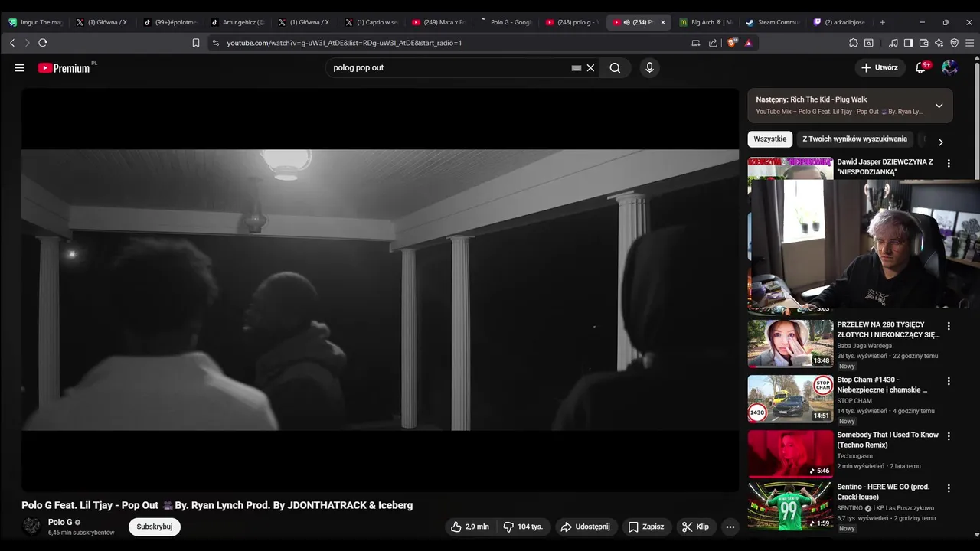Open YouTube notifications bell
This screenshot has width=980, height=551.
click(920, 67)
